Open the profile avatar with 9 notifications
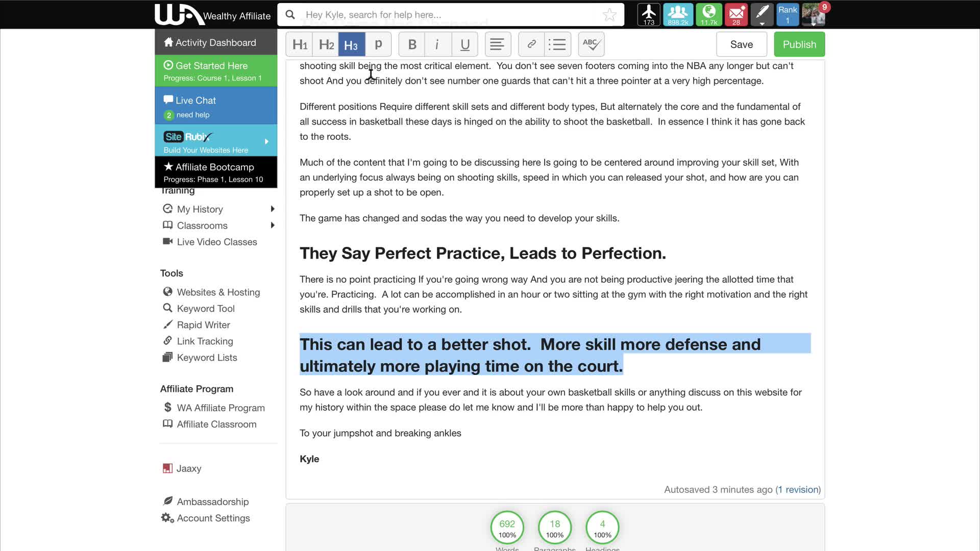This screenshot has width=980, height=551. [814, 14]
